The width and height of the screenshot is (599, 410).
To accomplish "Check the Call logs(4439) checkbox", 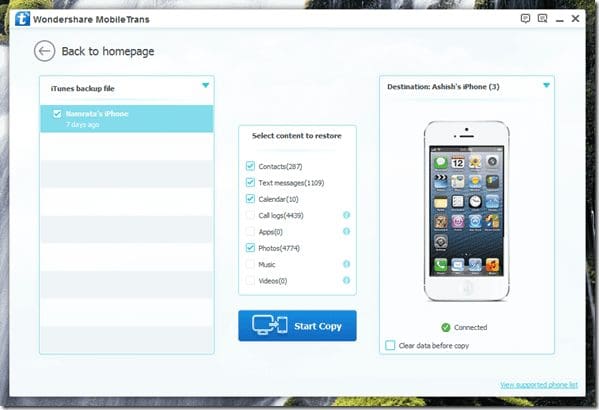I will click(x=250, y=215).
